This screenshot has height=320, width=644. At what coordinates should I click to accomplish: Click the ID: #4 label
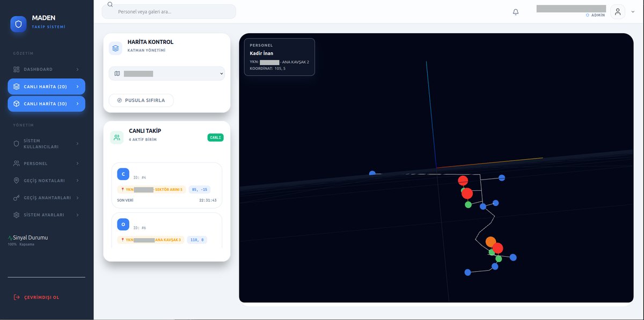140,177
